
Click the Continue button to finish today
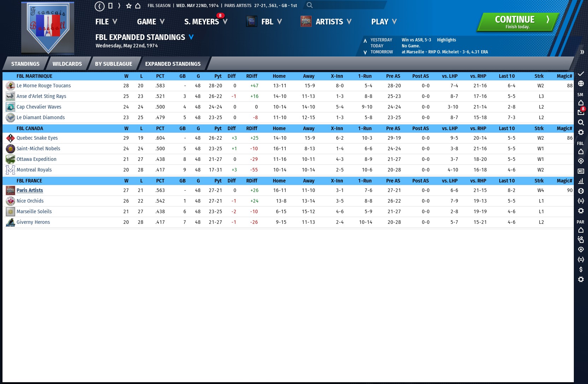[x=518, y=22]
